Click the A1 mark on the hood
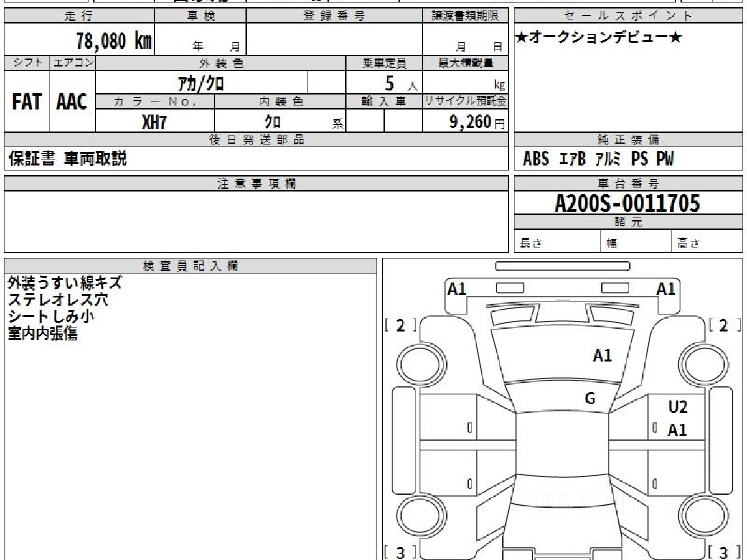 click(x=602, y=355)
